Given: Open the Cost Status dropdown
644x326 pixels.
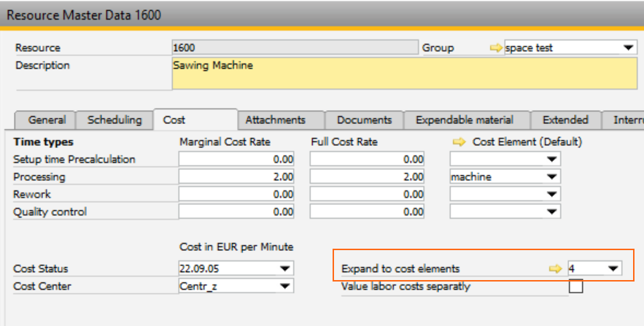Looking at the screenshot, I should [x=284, y=269].
